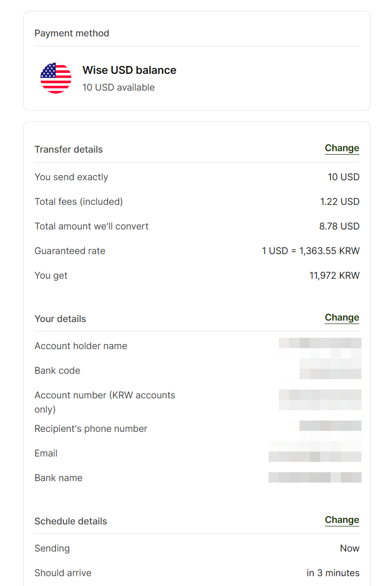Screen dimensions: 392x586
Task: Click the Guaranteed rate value
Action: coord(311,251)
